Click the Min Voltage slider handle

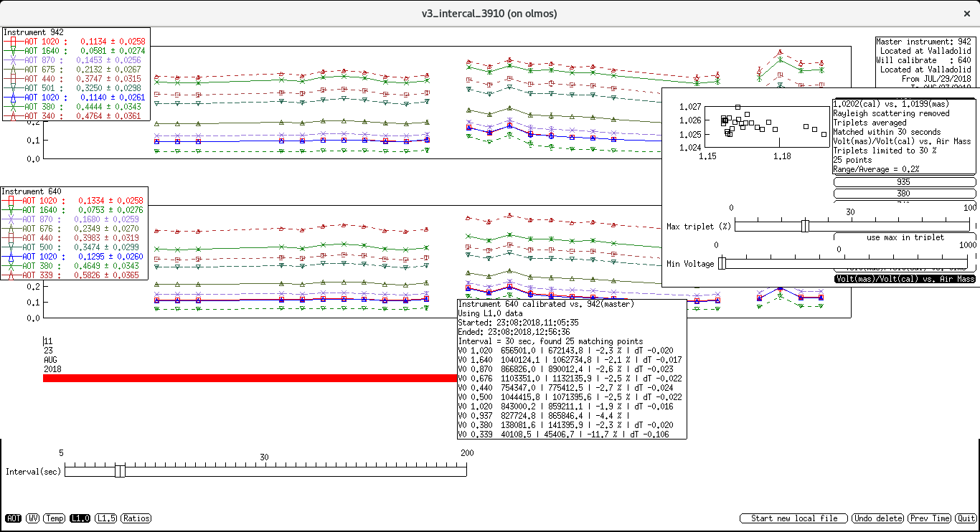coord(722,263)
